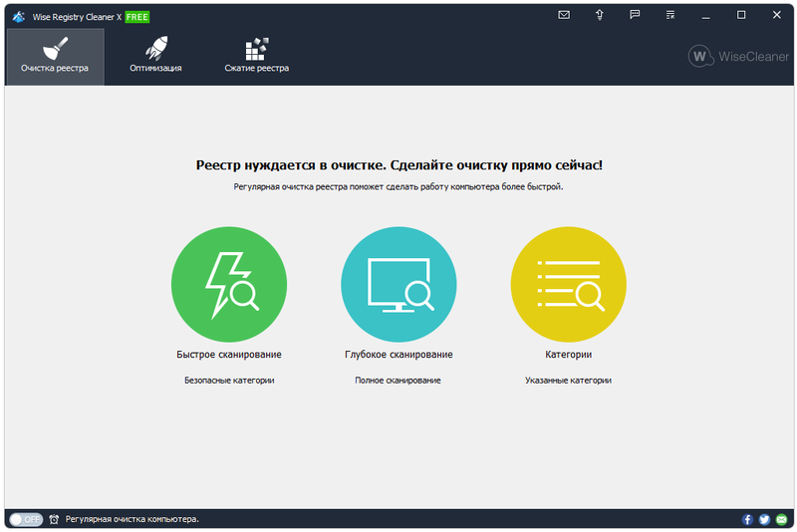The height and width of the screenshot is (532, 797).
Task: Open the Facebook page icon
Action: 747,519
